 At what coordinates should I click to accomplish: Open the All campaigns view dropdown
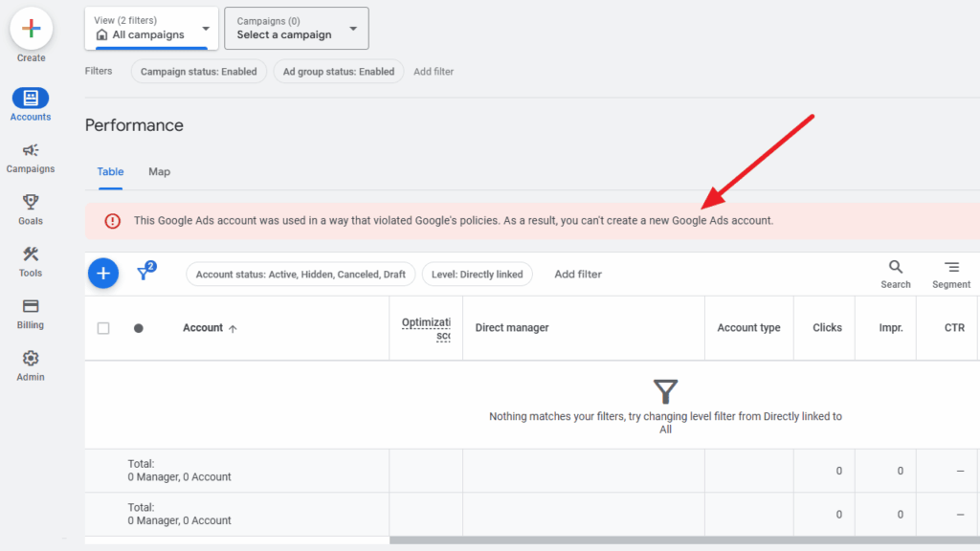[149, 29]
